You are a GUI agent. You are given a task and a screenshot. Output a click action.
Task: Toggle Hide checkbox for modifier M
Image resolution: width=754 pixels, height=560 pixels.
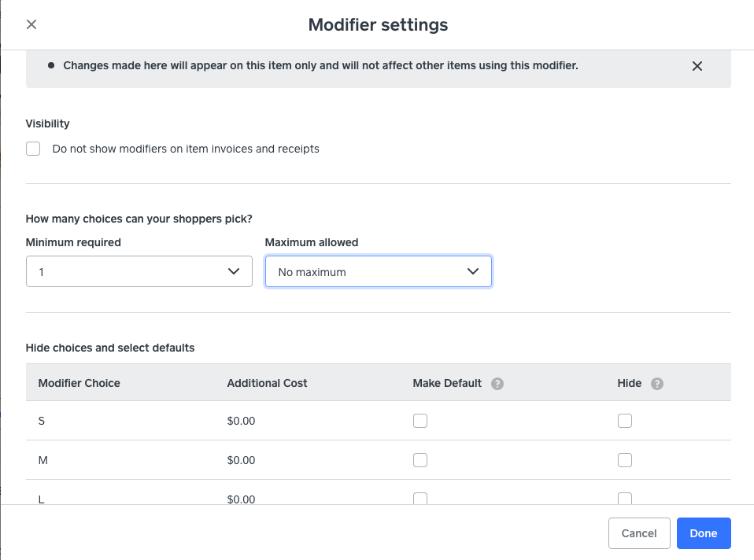pos(625,460)
